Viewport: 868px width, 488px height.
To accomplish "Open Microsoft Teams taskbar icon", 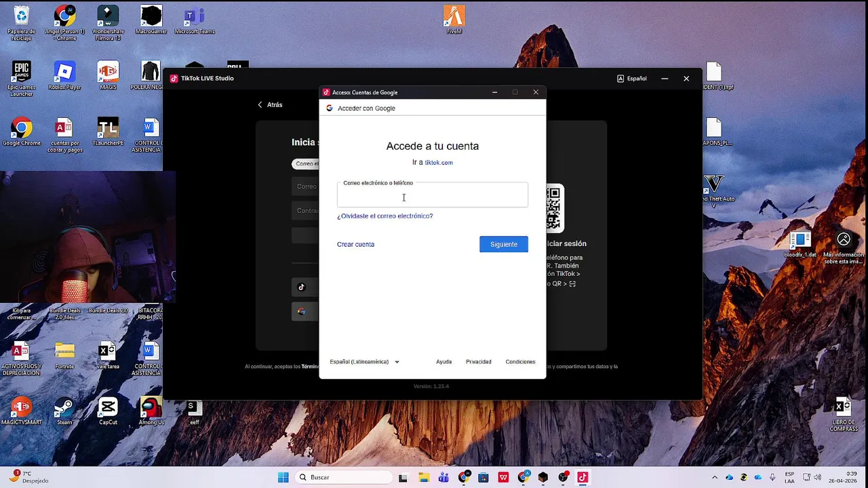I will pos(443,477).
